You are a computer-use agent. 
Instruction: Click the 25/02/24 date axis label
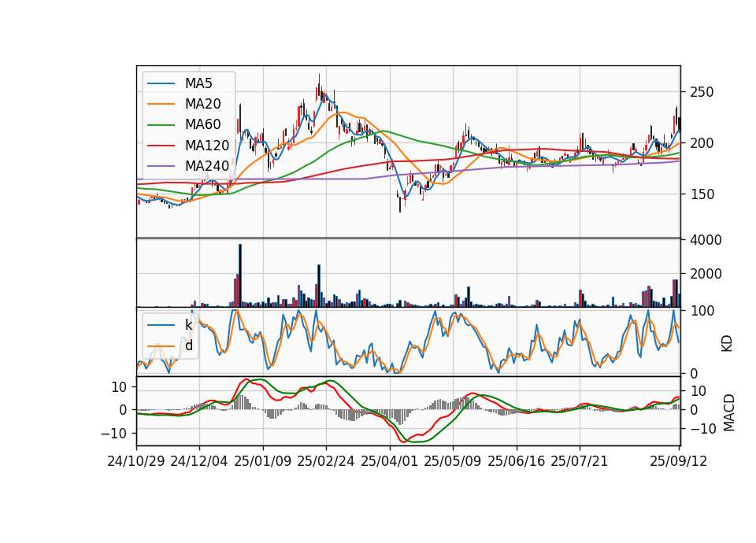tap(326, 461)
